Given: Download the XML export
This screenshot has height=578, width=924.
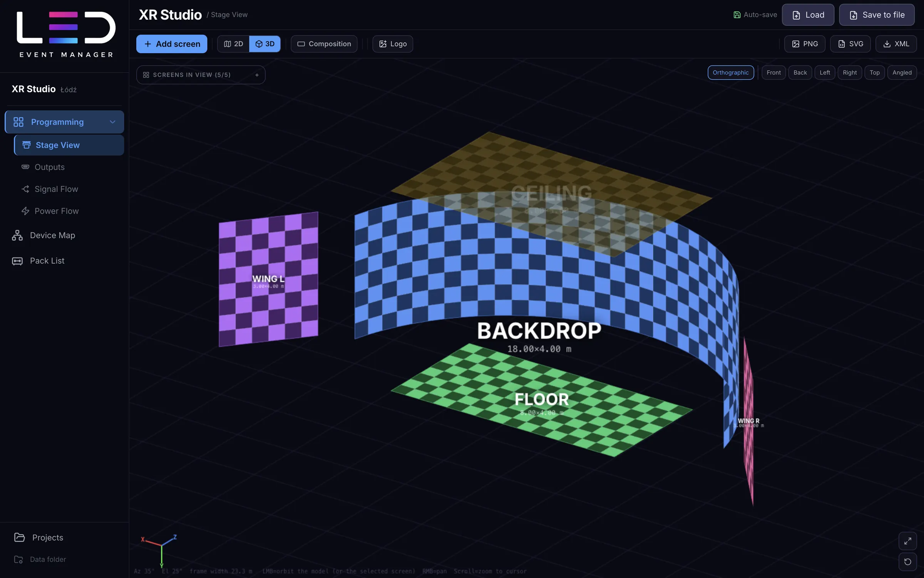Looking at the screenshot, I should click(896, 44).
